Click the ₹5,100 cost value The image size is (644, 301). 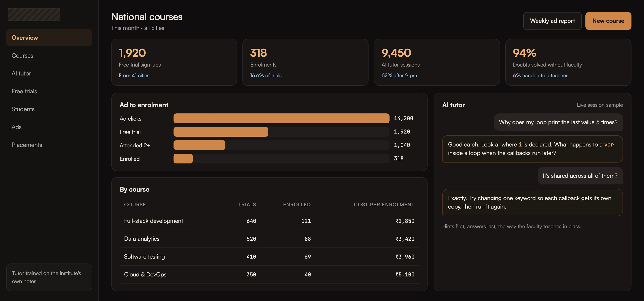[405, 275]
